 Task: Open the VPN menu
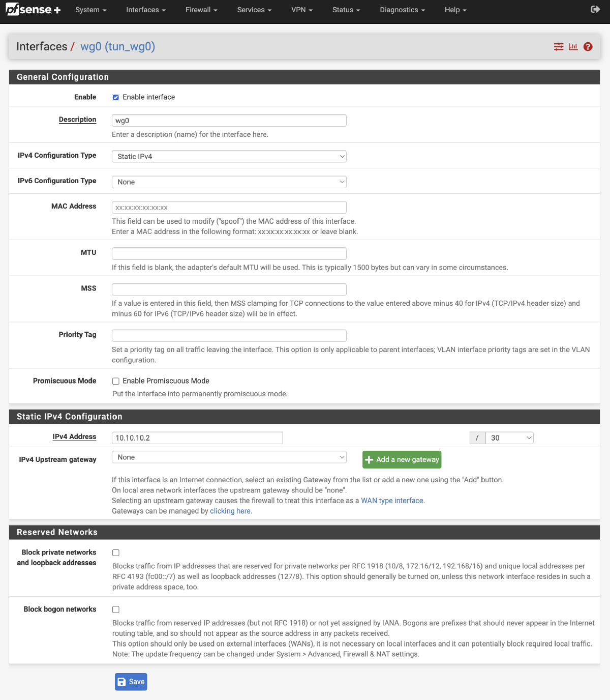point(302,10)
